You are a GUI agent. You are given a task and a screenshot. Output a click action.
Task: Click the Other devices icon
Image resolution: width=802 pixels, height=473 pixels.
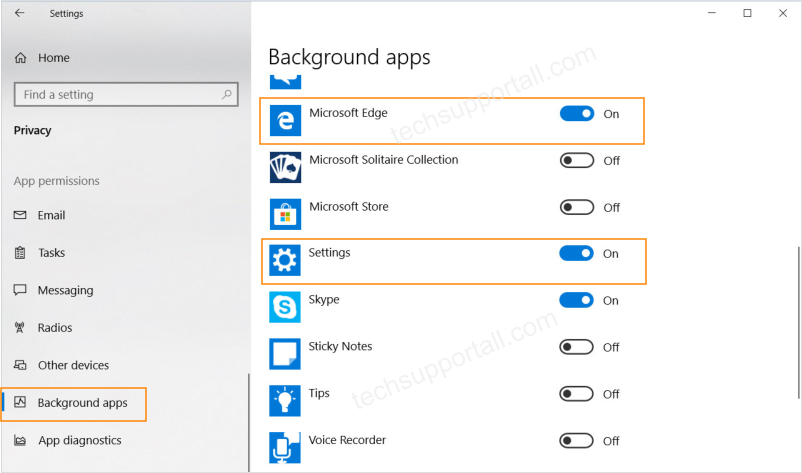[x=20, y=365]
